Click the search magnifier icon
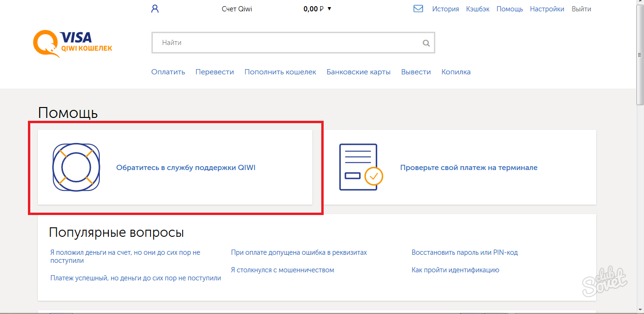 point(426,43)
